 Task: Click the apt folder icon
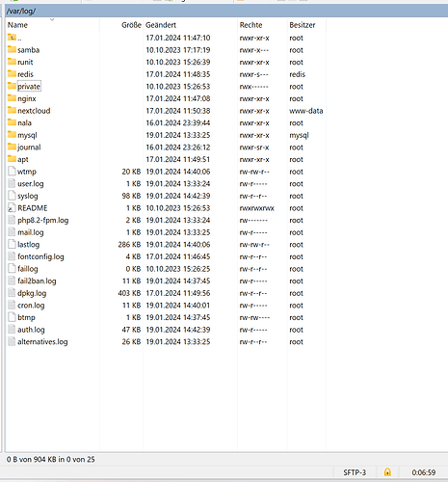(12, 159)
